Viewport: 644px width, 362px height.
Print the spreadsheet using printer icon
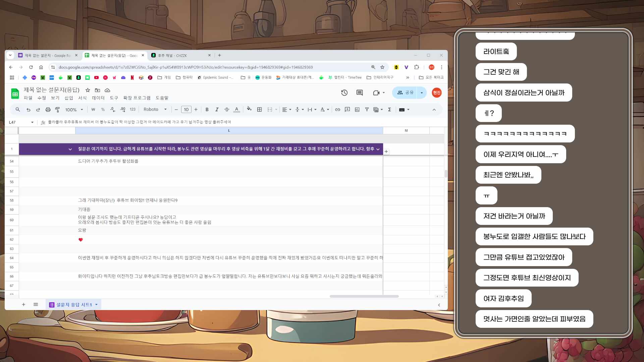tap(48, 110)
